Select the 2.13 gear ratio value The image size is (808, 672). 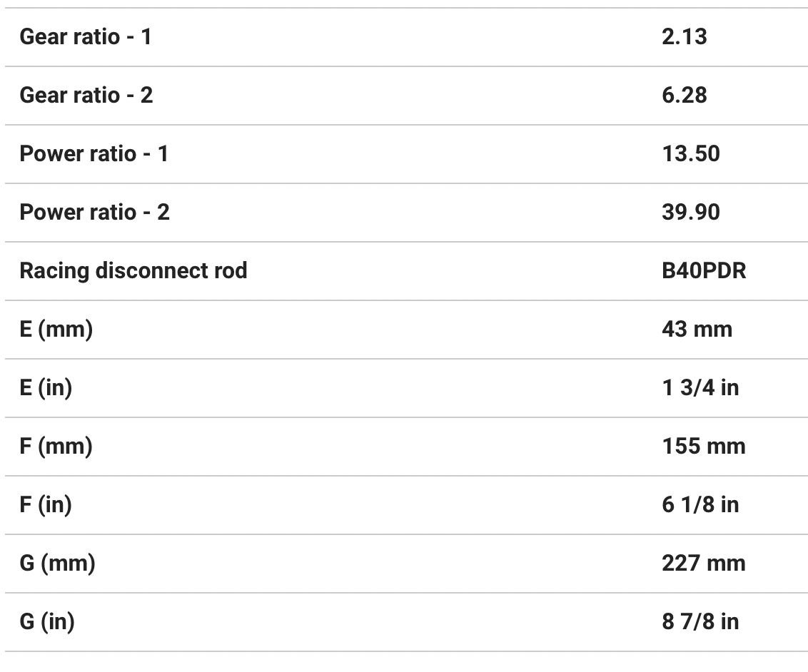pyautogui.click(x=684, y=37)
